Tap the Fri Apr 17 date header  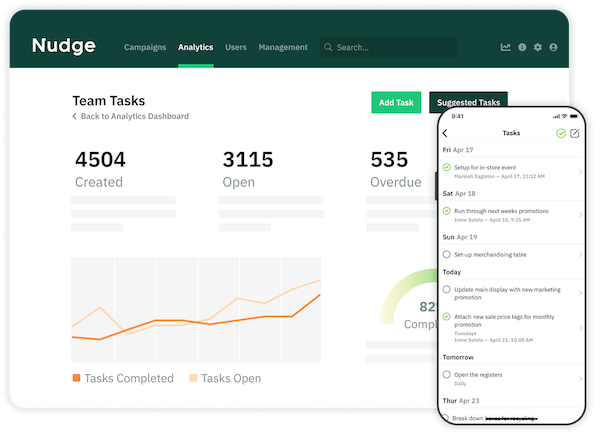coord(458,150)
